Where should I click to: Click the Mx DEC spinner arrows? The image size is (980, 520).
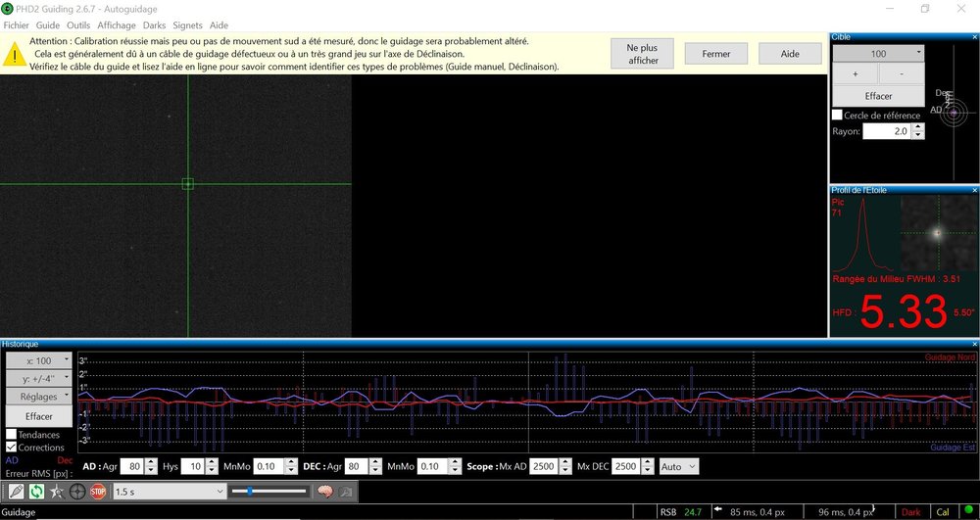click(648, 466)
